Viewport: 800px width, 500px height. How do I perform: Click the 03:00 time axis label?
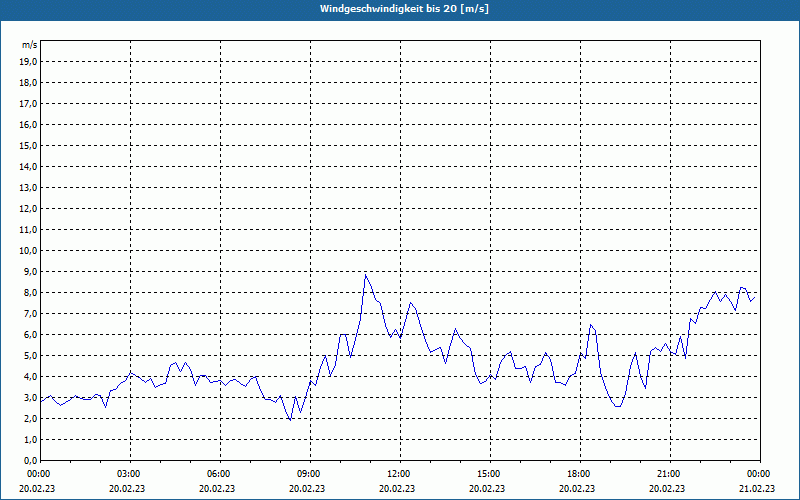click(131, 474)
